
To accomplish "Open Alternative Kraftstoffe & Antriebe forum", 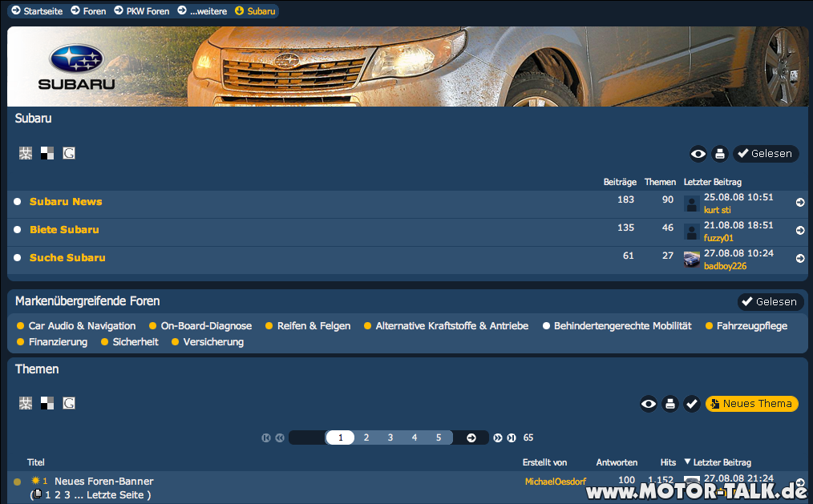I will 452,326.
